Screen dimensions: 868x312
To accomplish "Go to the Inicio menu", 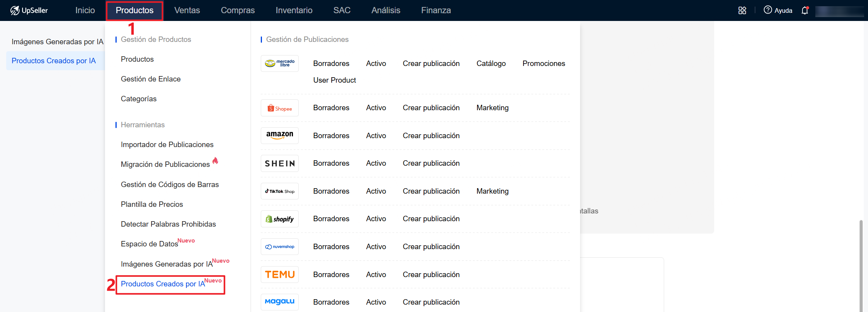I will pyautogui.click(x=85, y=10).
